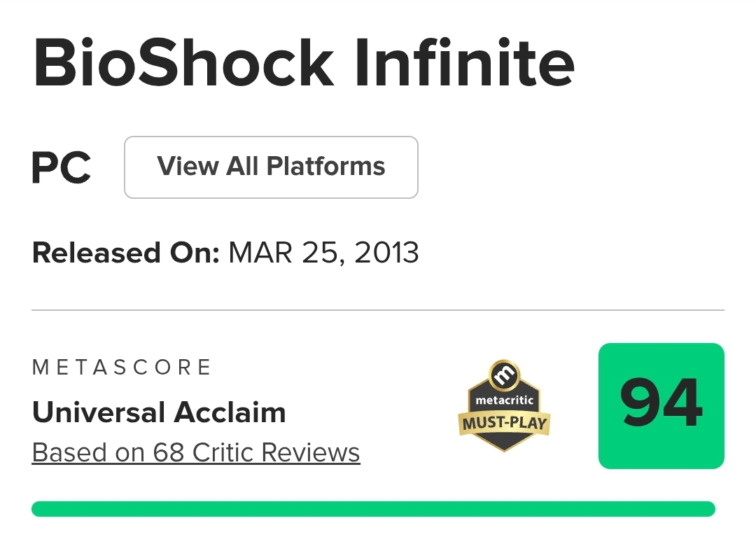Click the right end of the green bar
Viewport: 756px width, 558px height.
click(x=707, y=509)
